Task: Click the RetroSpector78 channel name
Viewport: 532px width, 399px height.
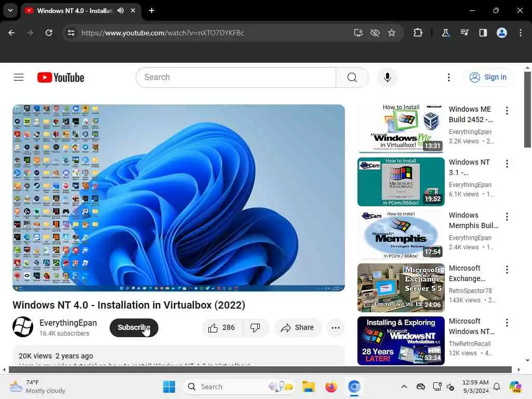Action: [470, 291]
